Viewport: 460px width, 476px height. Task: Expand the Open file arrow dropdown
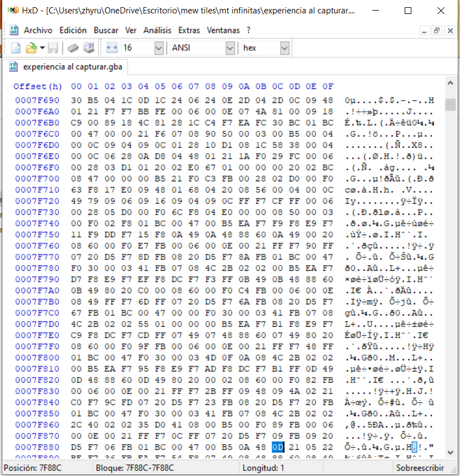(42, 48)
